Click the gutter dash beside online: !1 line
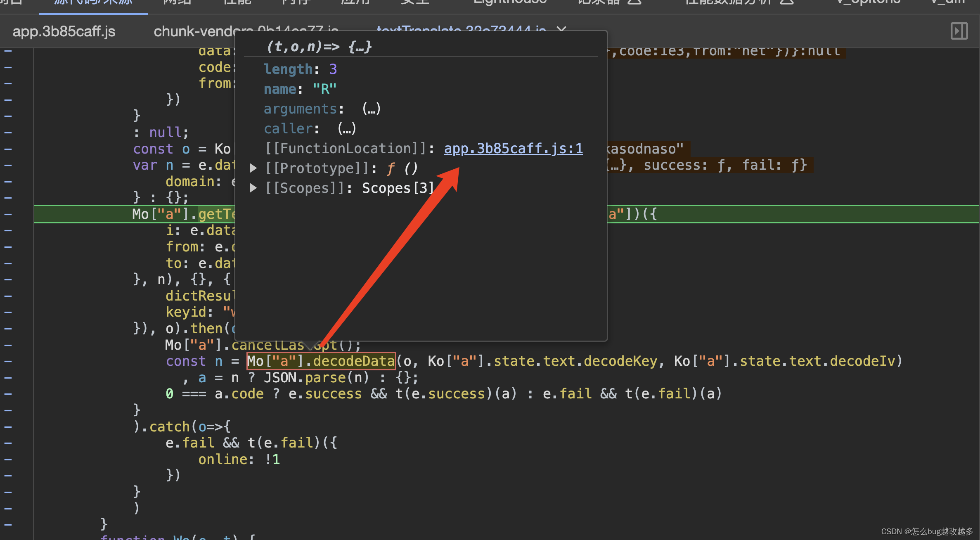Image resolution: width=980 pixels, height=540 pixels. (8, 459)
